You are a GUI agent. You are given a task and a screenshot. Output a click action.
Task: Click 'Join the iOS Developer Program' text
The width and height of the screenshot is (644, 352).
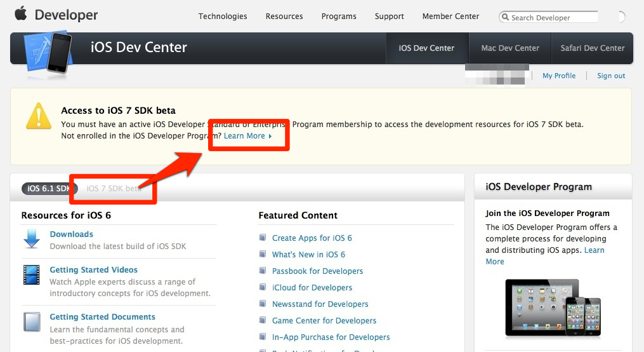pyautogui.click(x=548, y=213)
